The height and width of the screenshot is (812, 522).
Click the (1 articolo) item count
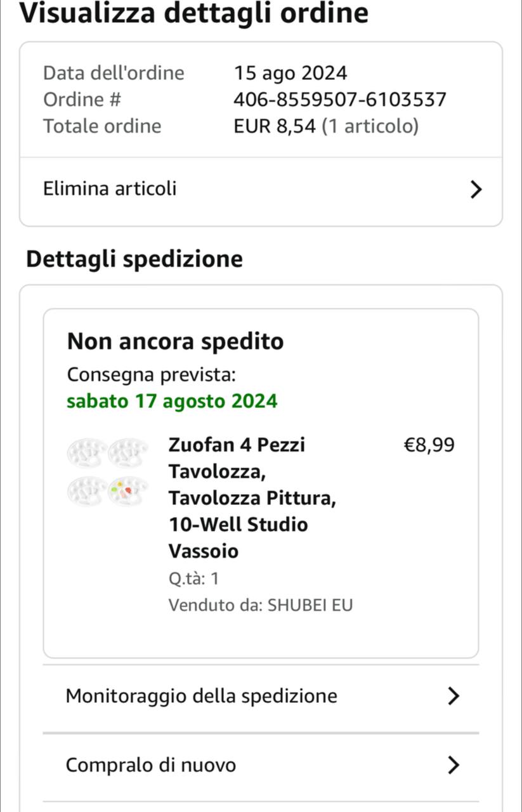point(370,126)
